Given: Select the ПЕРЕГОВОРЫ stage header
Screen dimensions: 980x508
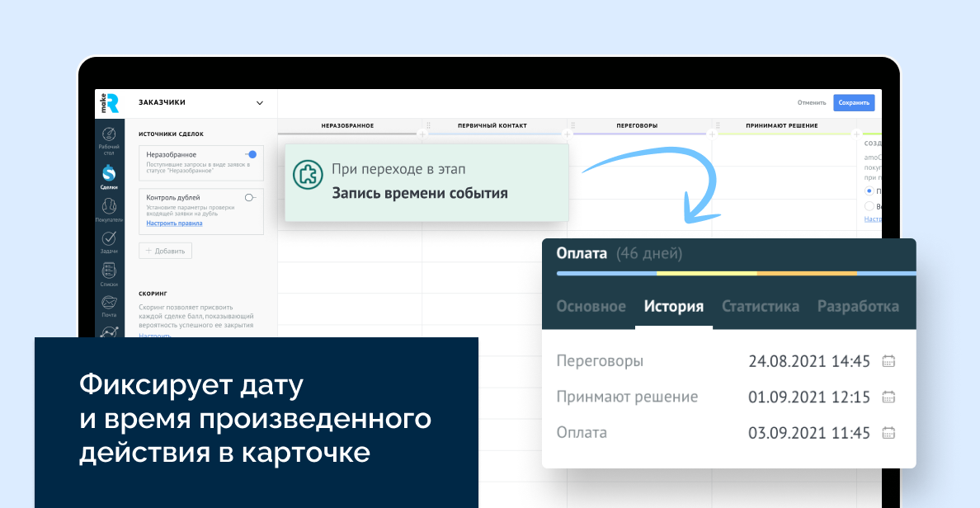Looking at the screenshot, I should coord(637,125).
